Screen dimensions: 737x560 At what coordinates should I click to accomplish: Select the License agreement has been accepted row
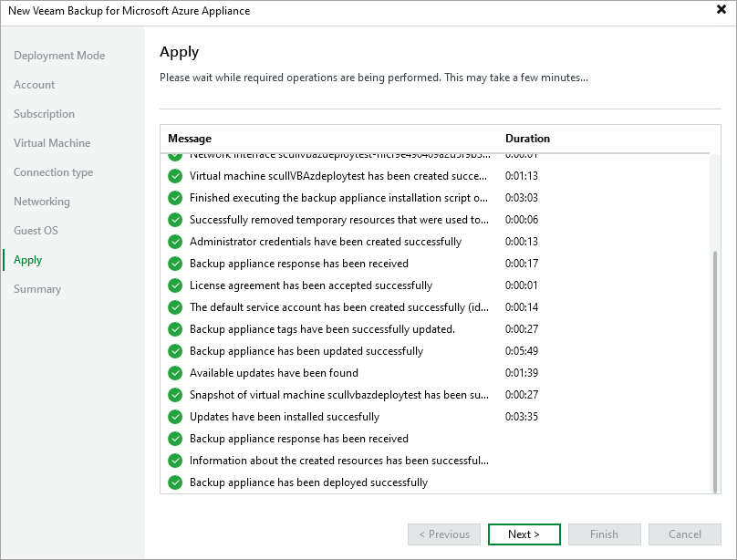435,285
